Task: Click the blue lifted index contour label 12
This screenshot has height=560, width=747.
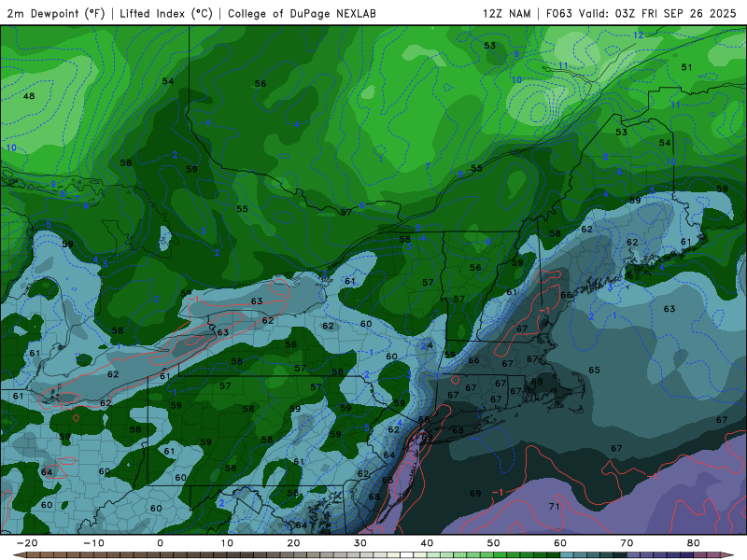Action: pos(639,35)
